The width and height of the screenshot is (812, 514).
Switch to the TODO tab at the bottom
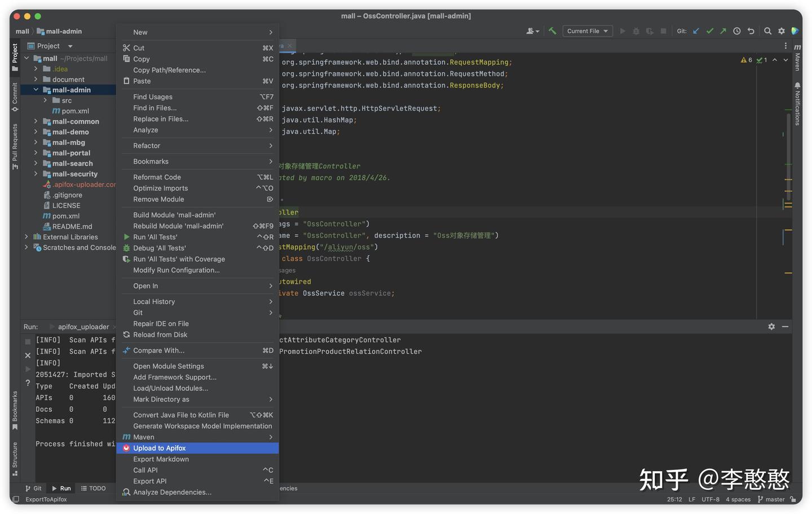point(94,488)
